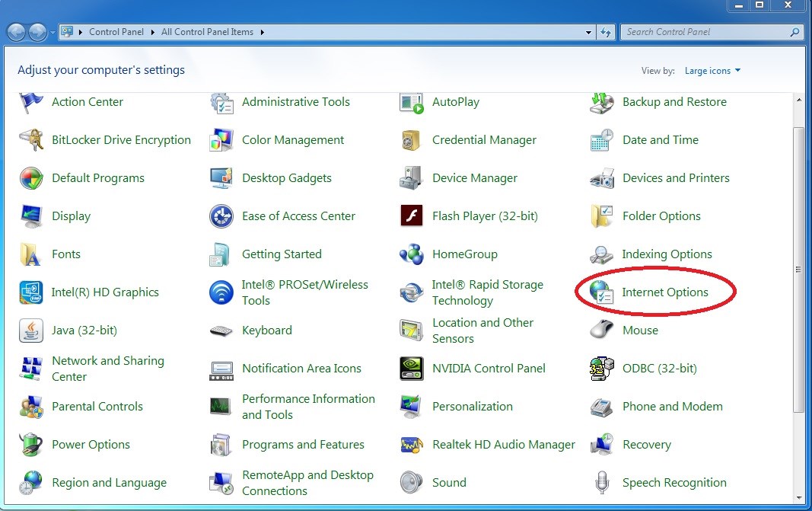Screen dimensions: 812x511
Task: Click the Search Control Panel field
Action: click(705, 32)
